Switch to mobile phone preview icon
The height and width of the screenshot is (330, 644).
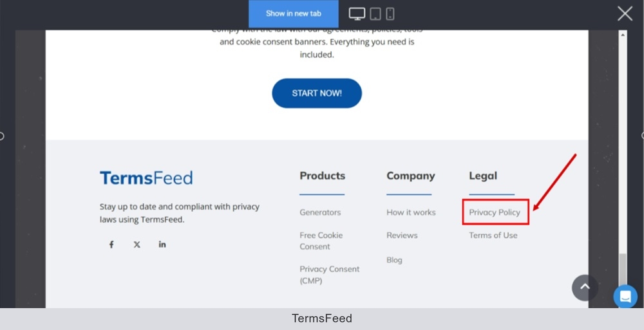390,14
